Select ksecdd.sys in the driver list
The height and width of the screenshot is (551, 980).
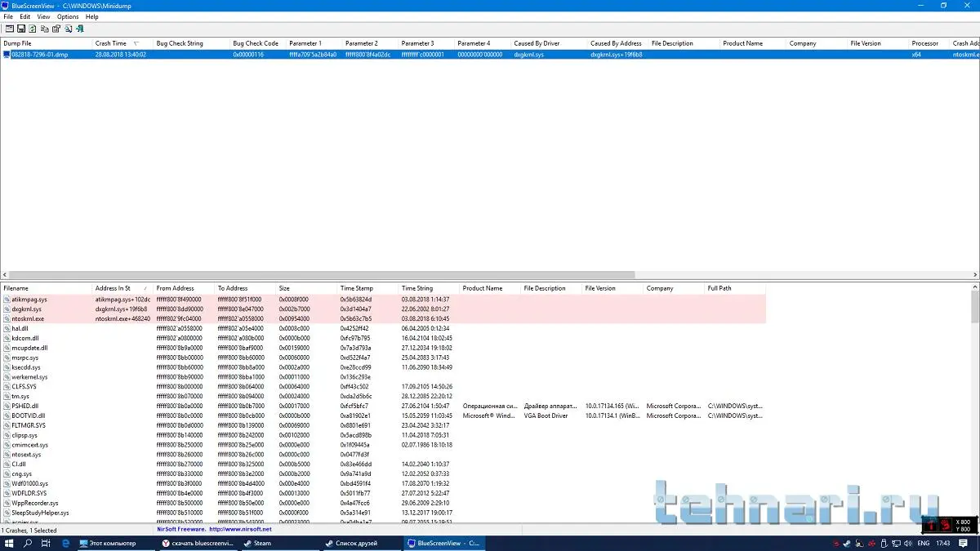(26, 367)
